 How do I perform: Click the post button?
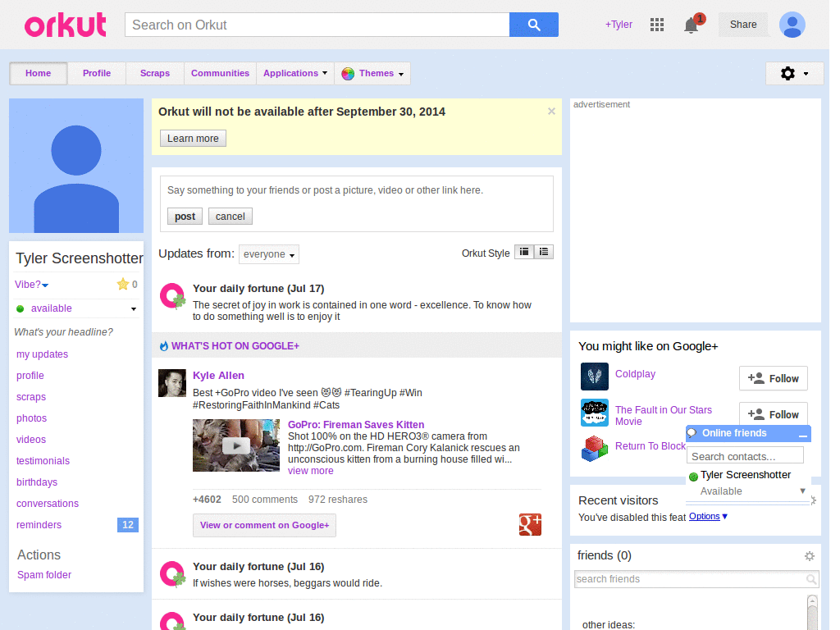point(185,217)
